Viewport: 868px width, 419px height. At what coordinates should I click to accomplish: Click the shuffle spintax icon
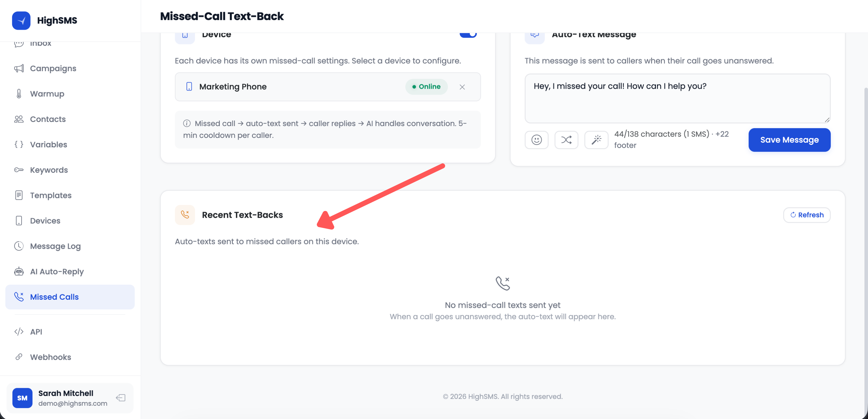pyautogui.click(x=566, y=140)
